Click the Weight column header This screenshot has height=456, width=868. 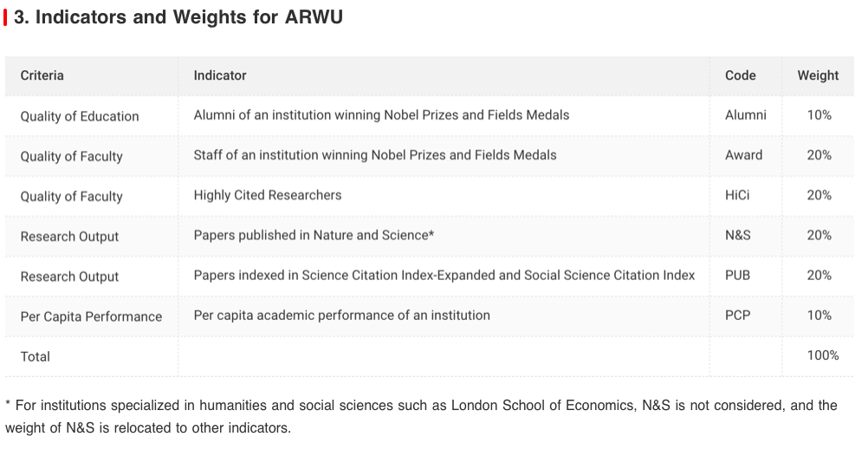point(818,75)
